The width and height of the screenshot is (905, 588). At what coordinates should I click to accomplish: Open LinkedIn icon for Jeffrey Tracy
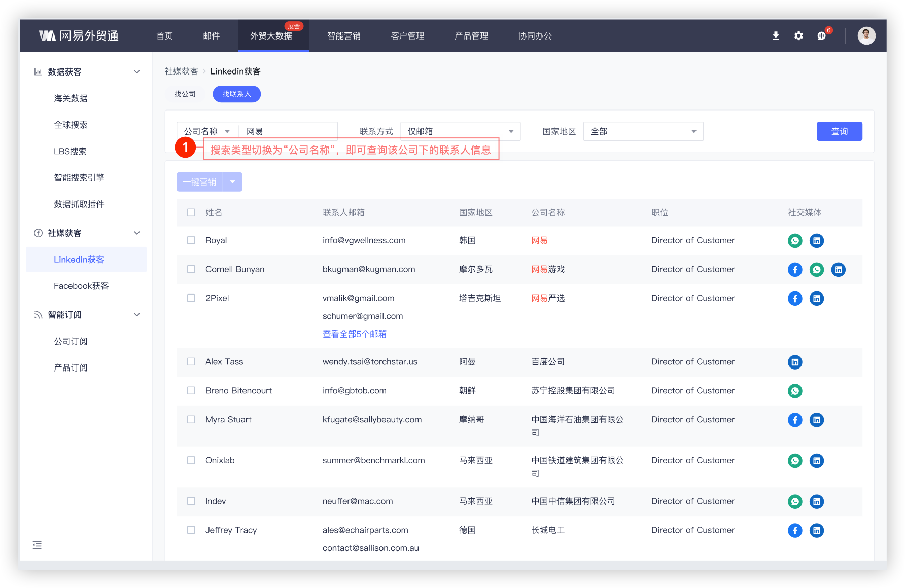point(817,531)
